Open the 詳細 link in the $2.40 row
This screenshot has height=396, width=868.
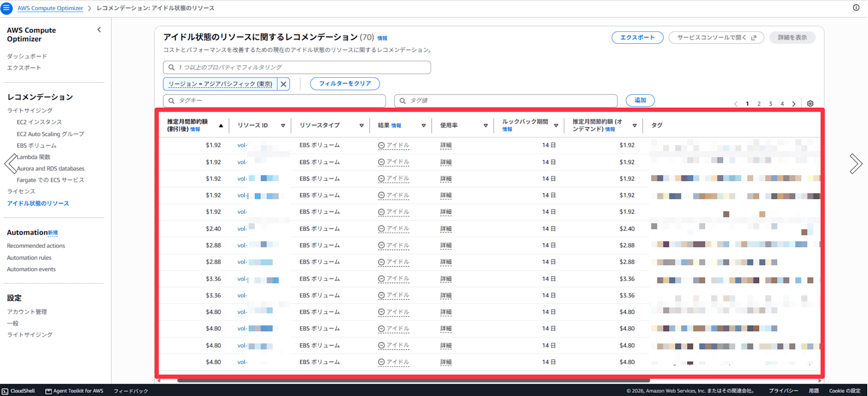446,229
